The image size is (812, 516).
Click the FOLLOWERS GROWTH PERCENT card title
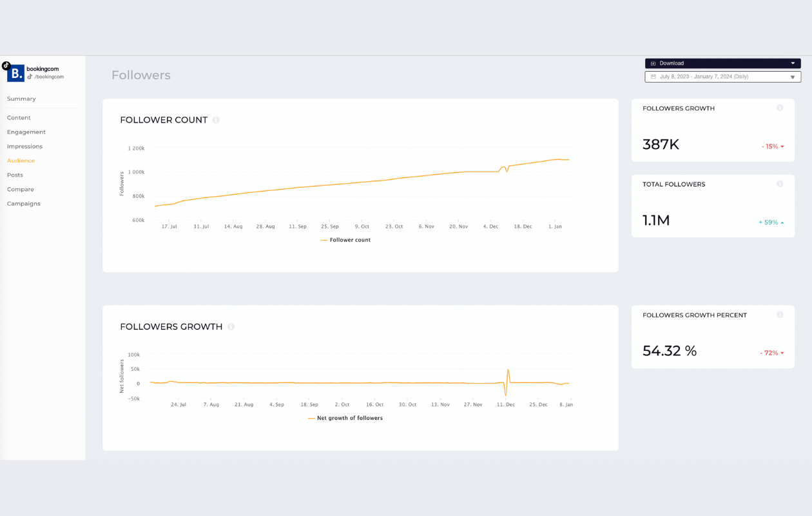(695, 315)
